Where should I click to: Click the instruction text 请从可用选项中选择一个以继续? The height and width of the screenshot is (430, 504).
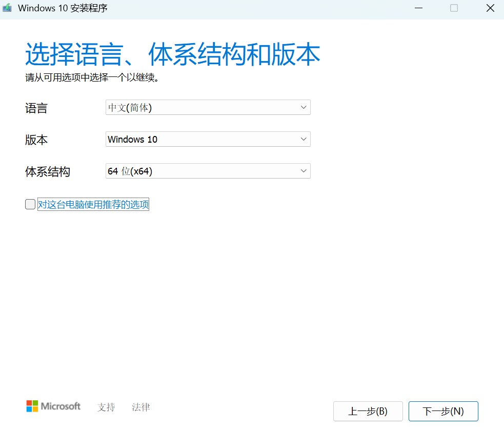[x=92, y=77]
